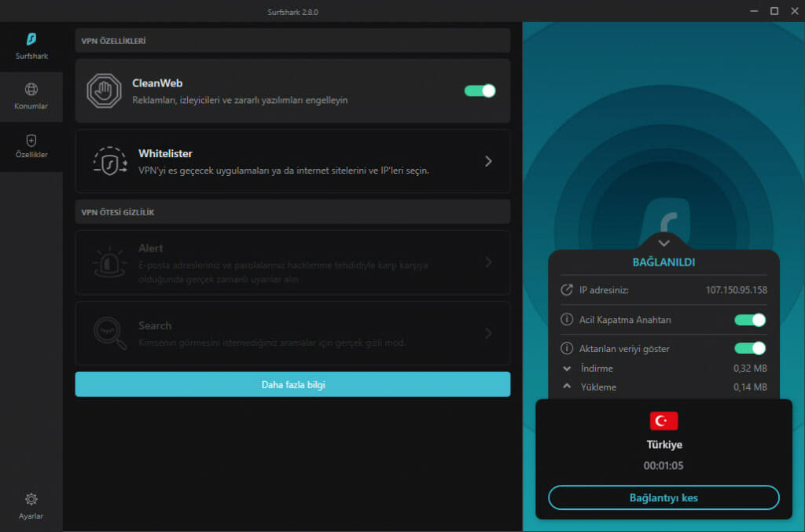Click the Alert siren icon
The width and height of the screenshot is (805, 532).
click(110, 262)
